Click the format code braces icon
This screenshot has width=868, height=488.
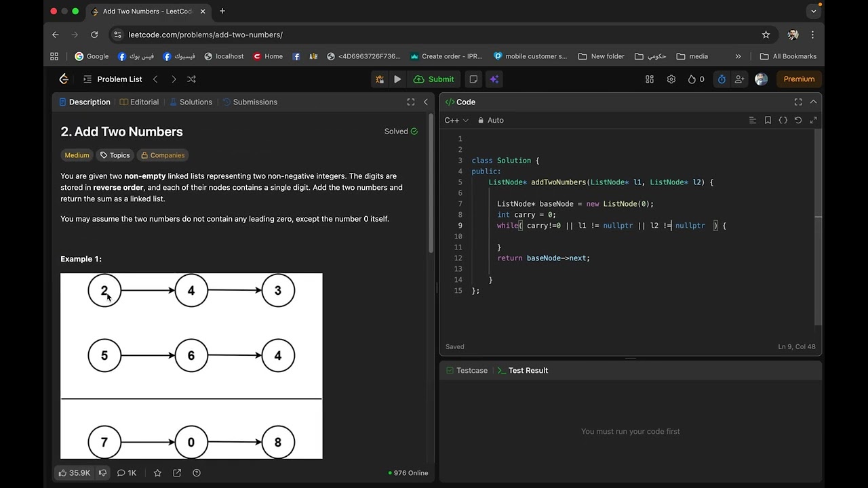pyautogui.click(x=783, y=120)
